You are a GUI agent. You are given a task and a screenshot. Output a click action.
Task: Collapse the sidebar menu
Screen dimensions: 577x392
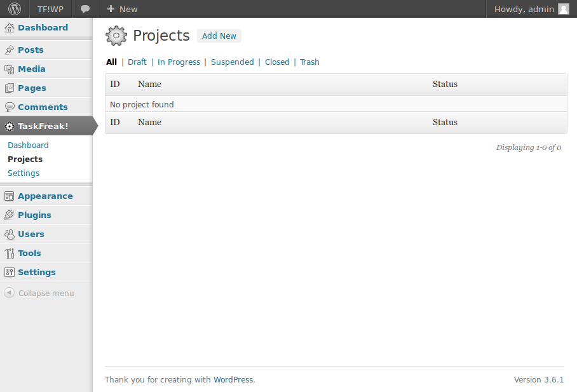click(39, 293)
